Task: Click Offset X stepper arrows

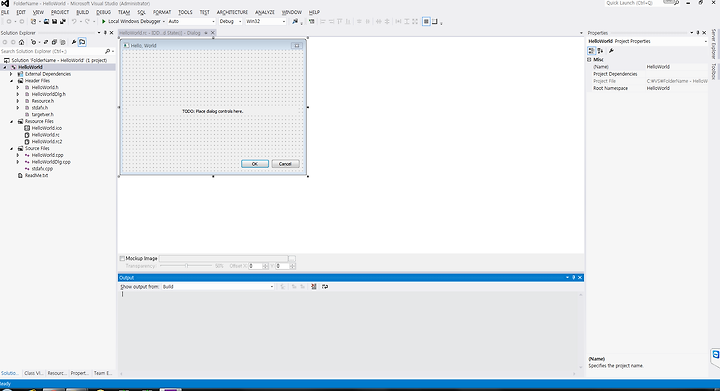Action: tap(265, 266)
